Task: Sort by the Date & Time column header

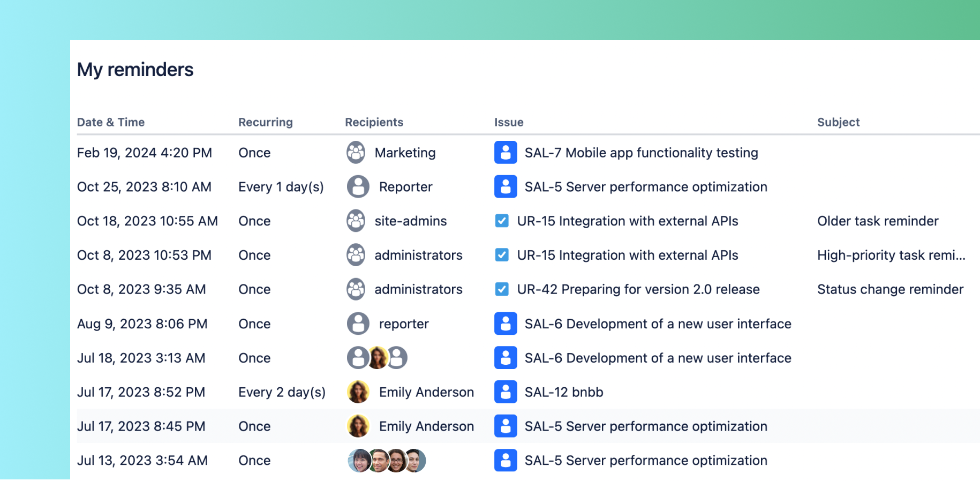Action: click(x=111, y=122)
